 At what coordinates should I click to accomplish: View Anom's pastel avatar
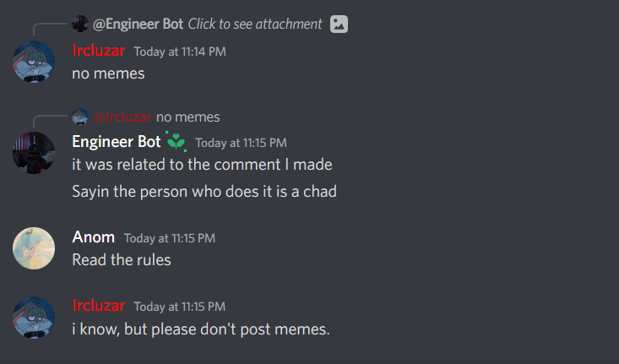pyautogui.click(x=34, y=248)
